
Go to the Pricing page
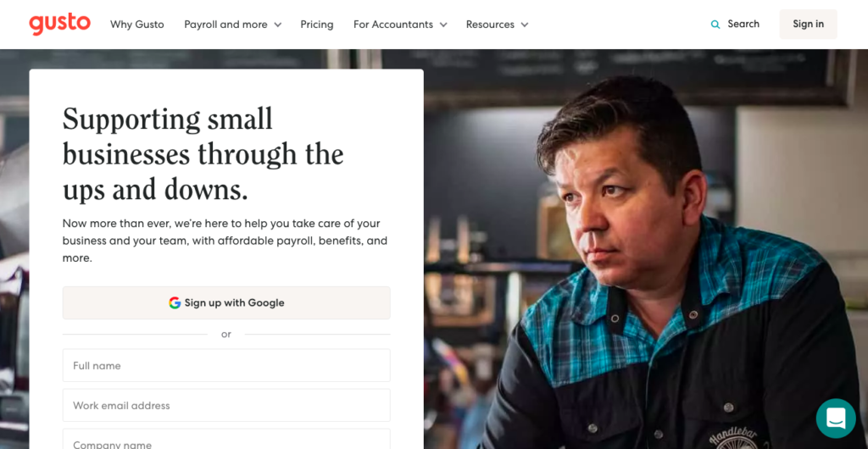317,25
